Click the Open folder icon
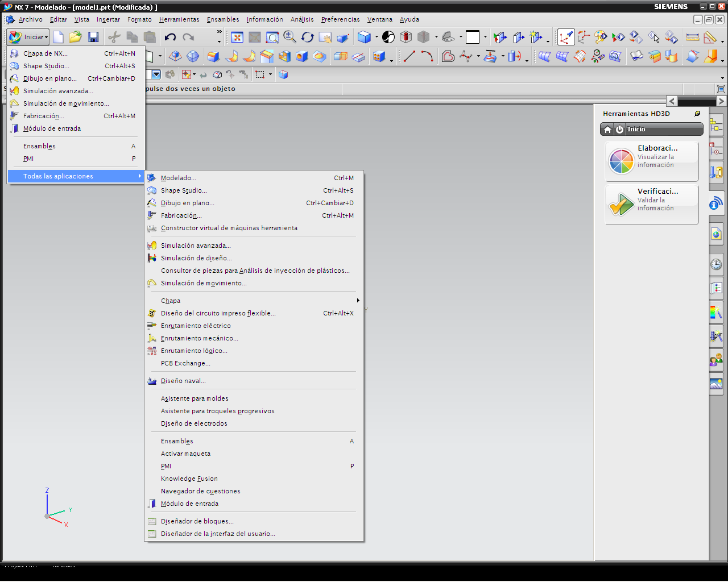 (x=76, y=38)
